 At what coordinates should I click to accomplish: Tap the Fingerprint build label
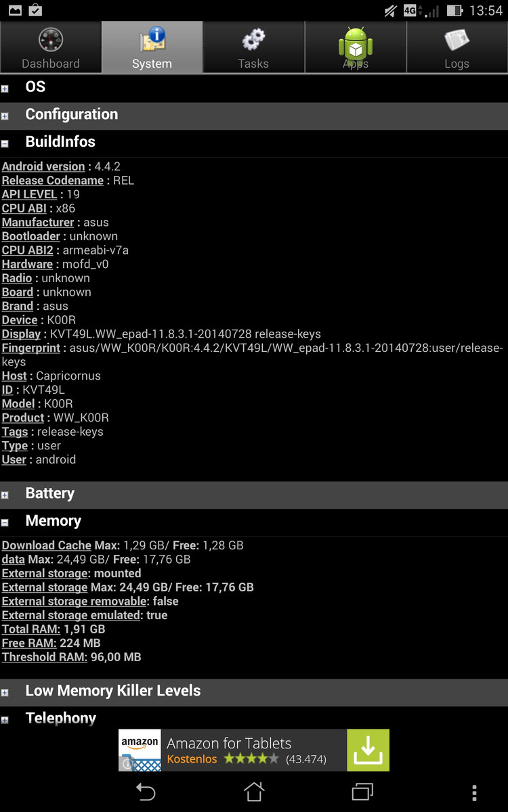tap(31, 348)
